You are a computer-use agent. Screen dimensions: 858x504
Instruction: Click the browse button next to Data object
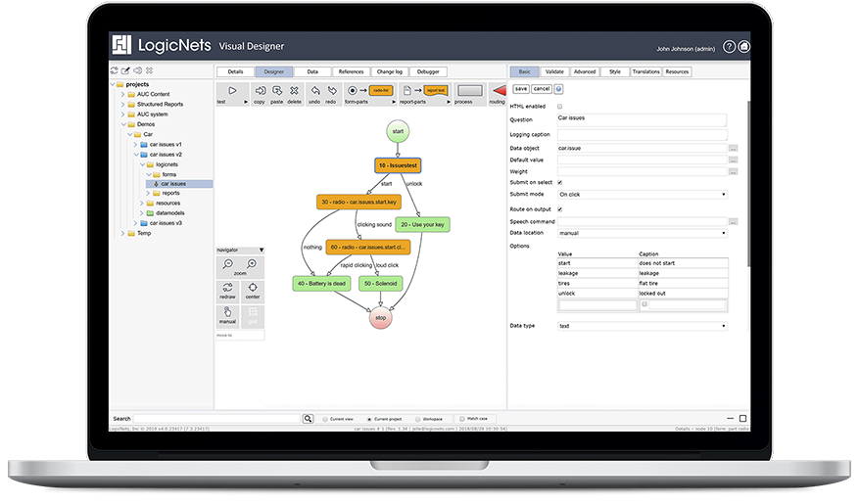coord(734,148)
